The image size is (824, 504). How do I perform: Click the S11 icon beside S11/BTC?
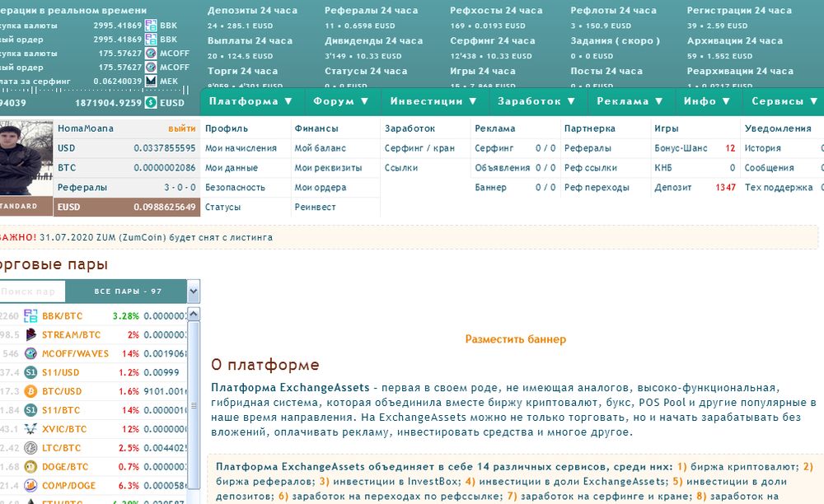pos(31,410)
